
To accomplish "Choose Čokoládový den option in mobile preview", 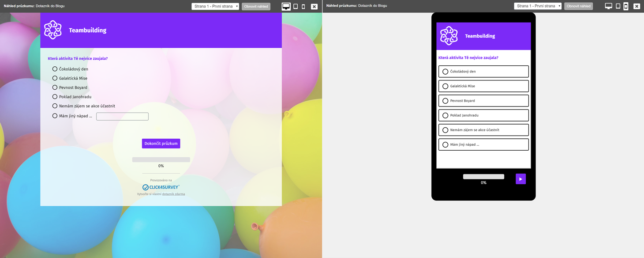I will (483, 72).
